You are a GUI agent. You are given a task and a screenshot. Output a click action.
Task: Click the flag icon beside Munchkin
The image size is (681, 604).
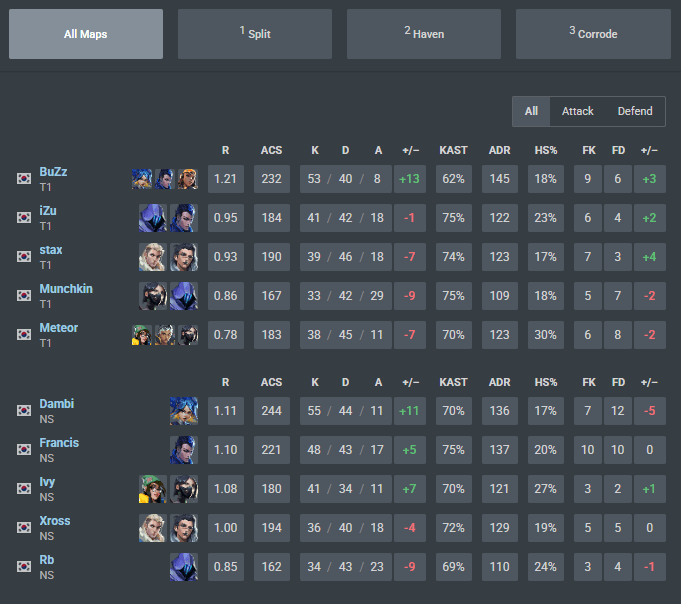[x=24, y=295]
